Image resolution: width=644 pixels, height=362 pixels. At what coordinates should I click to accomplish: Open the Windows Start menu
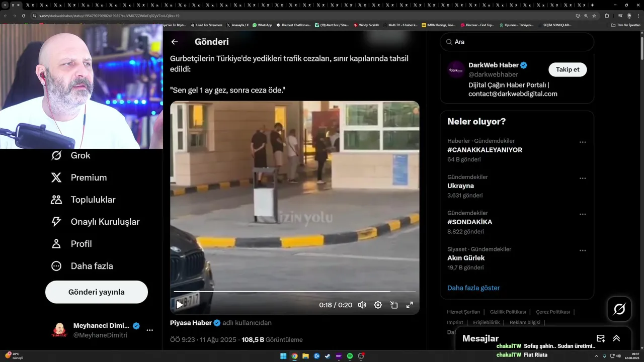click(283, 356)
